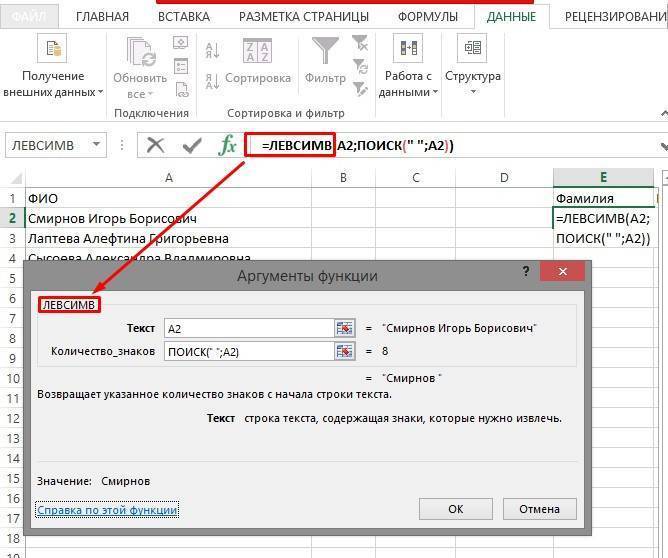The height and width of the screenshot is (558, 668).
Task: Sort descending Я to A
Action: [x=212, y=81]
